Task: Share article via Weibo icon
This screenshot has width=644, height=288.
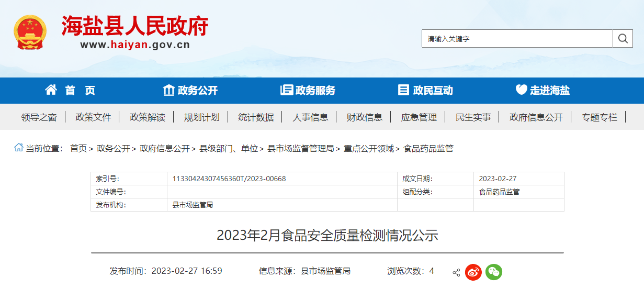Action: click(473, 272)
